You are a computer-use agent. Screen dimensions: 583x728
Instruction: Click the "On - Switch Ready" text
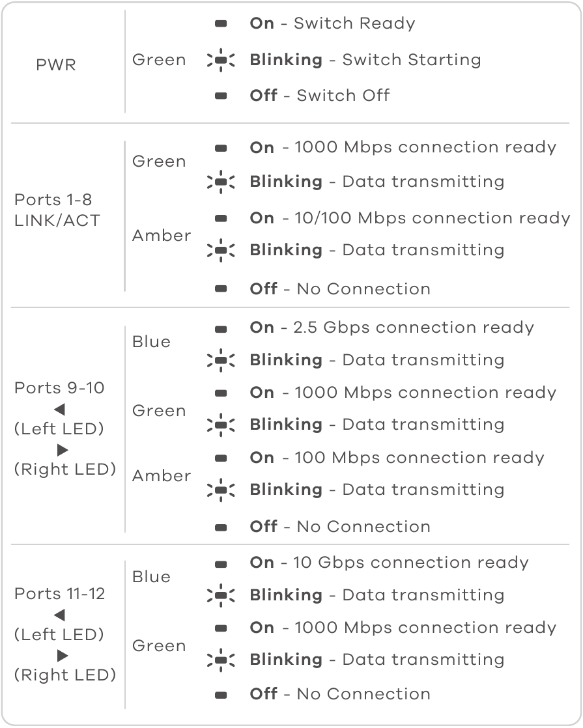pos(332,24)
